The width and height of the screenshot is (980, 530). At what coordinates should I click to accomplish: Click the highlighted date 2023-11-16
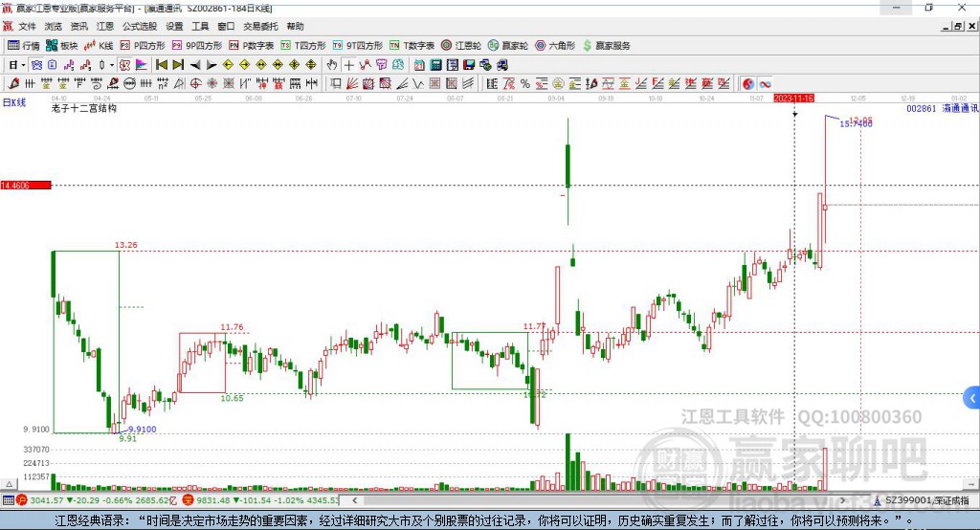click(x=793, y=99)
